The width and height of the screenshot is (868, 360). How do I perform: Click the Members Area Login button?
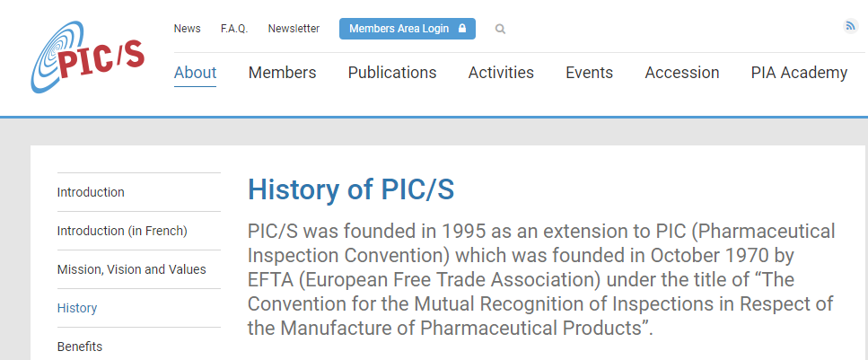click(x=408, y=29)
